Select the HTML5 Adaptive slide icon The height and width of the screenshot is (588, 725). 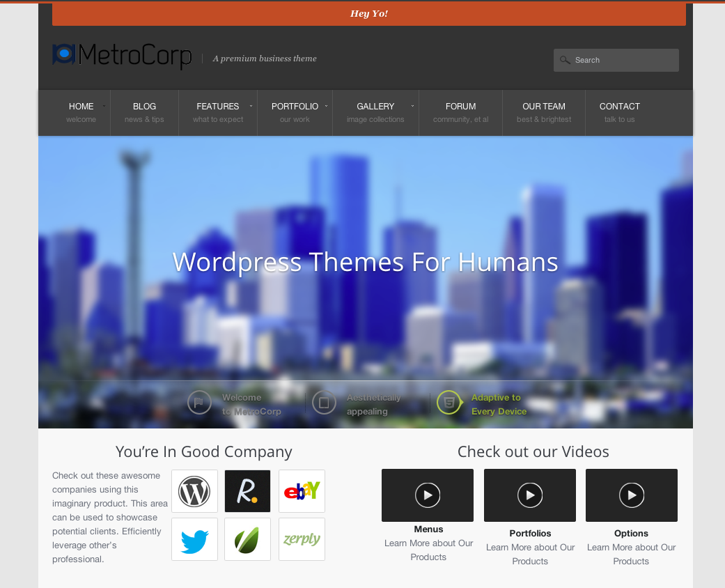(449, 403)
